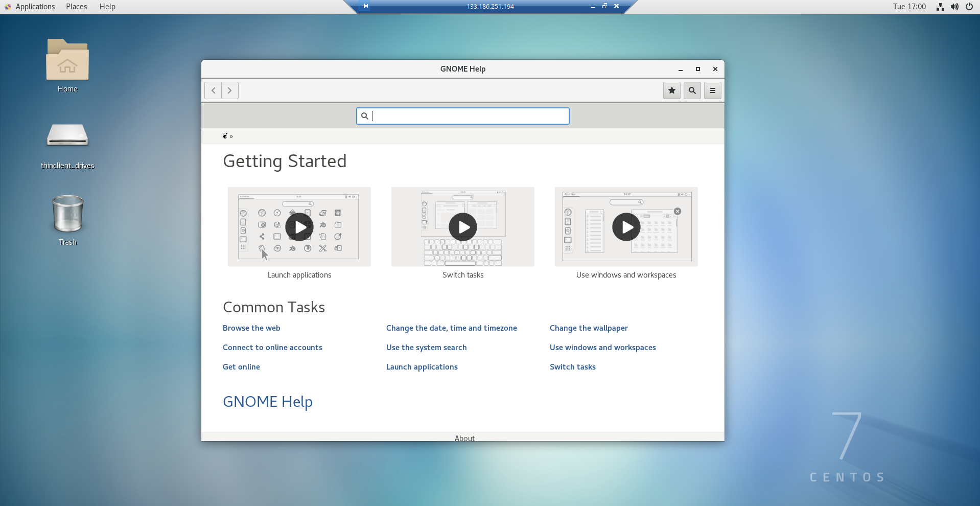Screen dimensions: 980x506
Task: Open the GNOME Help heading link
Action: point(268,402)
